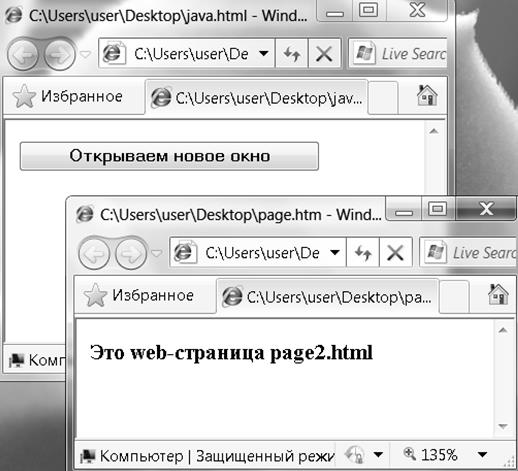
Task: Go forward in the java.html window
Action: click(59, 54)
